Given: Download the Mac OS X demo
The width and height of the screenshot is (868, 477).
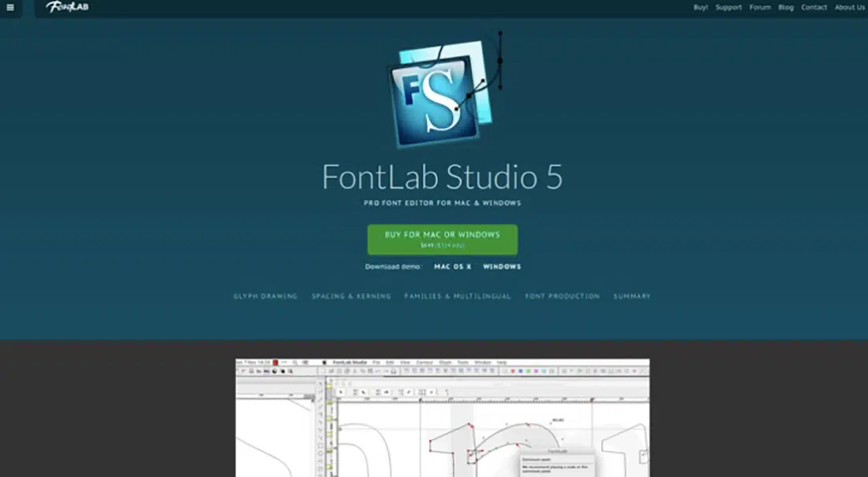Looking at the screenshot, I should tap(452, 266).
